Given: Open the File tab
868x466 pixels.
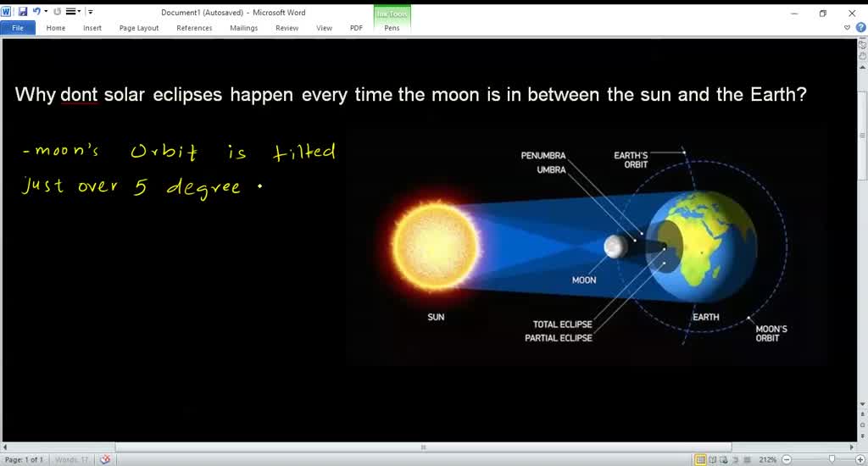Looking at the screenshot, I should [18, 28].
